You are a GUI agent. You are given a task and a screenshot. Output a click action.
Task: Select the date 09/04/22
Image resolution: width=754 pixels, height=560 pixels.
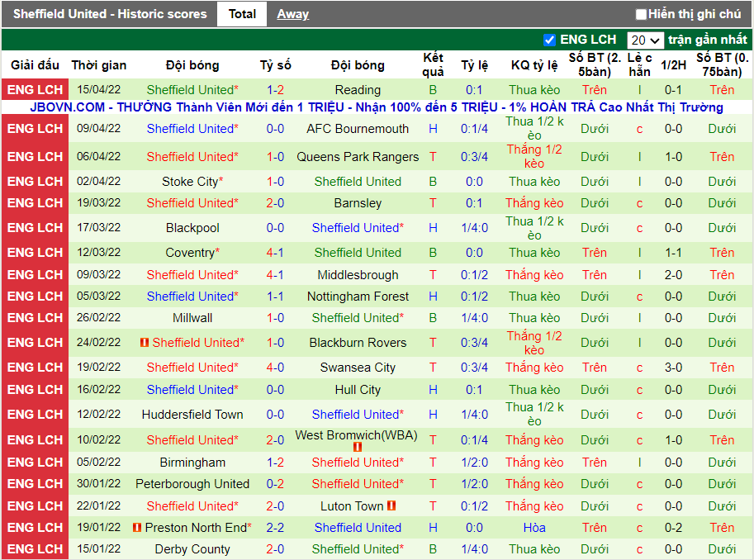point(98,129)
